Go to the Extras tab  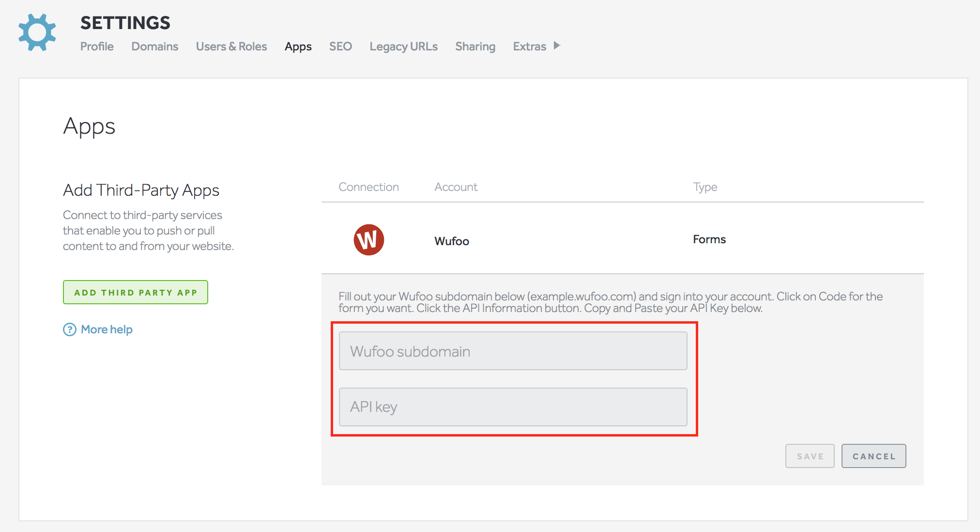click(529, 47)
